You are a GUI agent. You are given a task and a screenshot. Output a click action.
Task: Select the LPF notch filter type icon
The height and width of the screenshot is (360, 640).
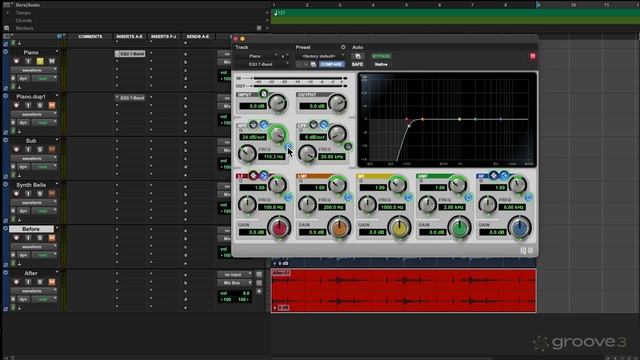(x=313, y=125)
